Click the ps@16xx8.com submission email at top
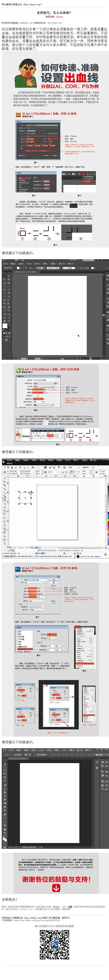109x980 pixels. click(26, 23)
